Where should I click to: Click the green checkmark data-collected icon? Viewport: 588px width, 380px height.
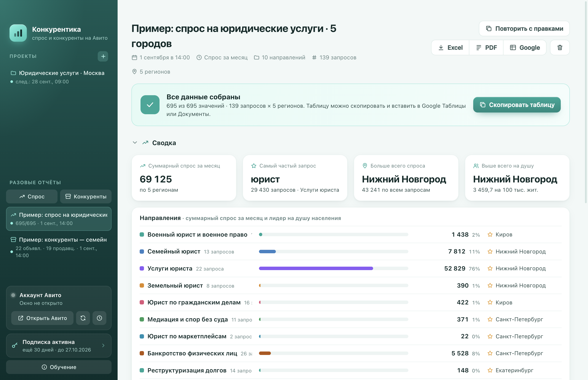pos(150,105)
